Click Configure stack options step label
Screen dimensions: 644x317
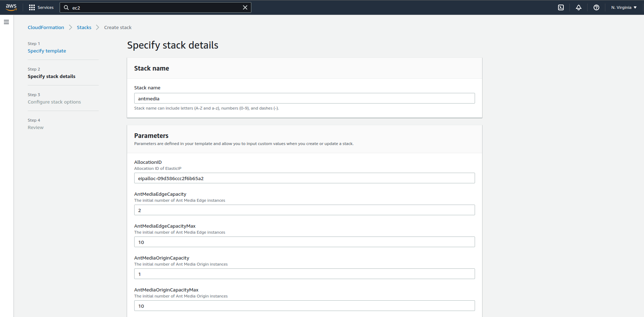click(54, 102)
